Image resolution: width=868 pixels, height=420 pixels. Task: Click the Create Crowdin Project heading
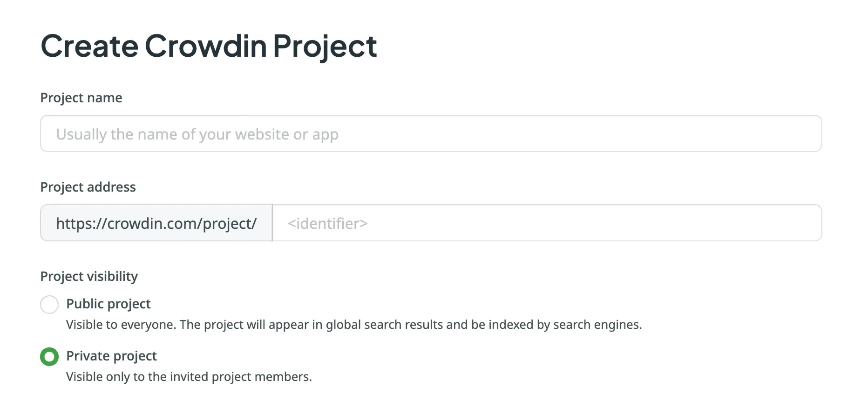pos(209,46)
